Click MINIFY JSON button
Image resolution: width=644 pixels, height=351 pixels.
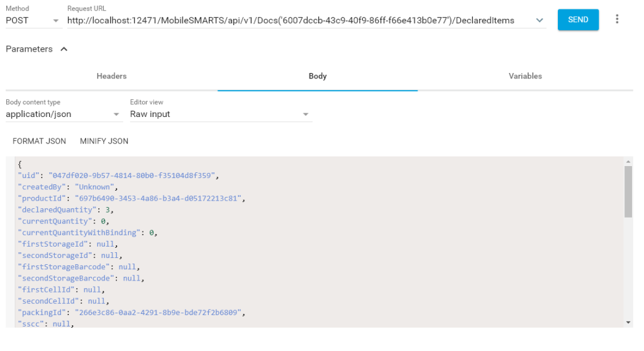[x=104, y=141]
